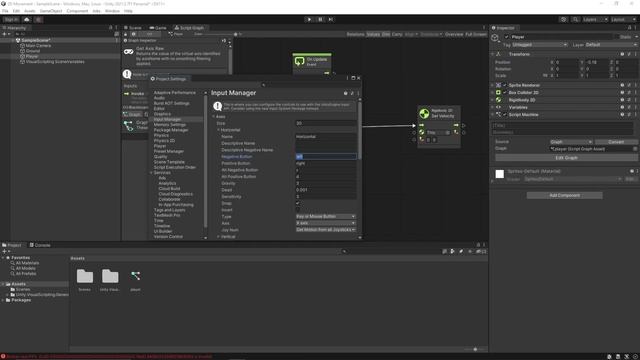
Task: Click the Rigidbody 2D component icon in Inspector
Action: (x=498, y=100)
